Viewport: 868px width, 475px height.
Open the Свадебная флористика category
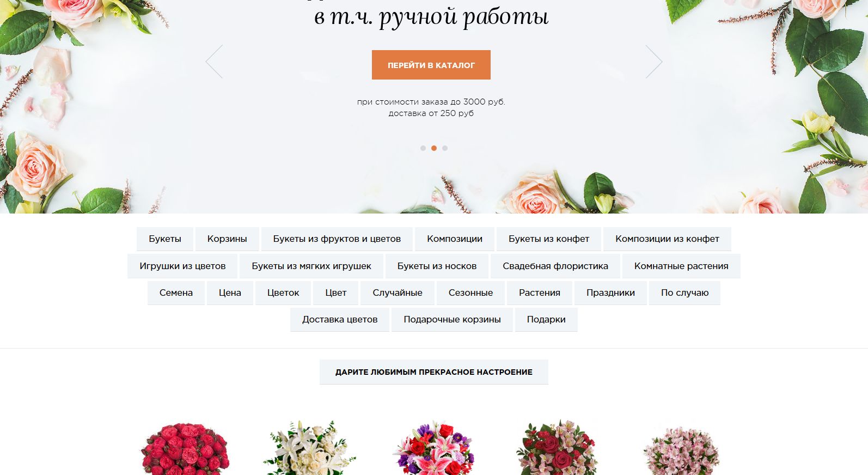click(555, 266)
